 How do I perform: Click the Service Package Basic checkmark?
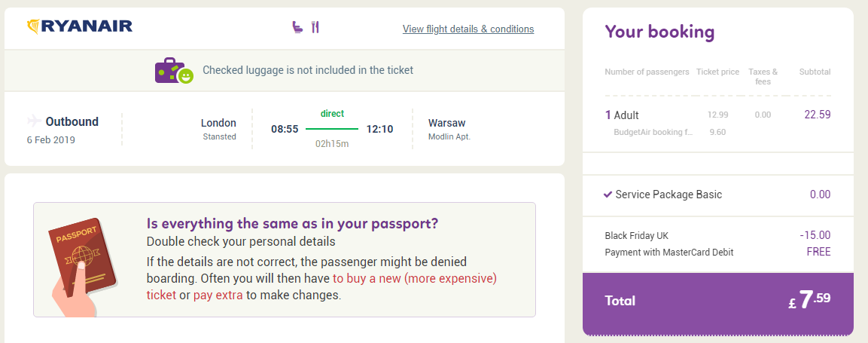click(608, 194)
